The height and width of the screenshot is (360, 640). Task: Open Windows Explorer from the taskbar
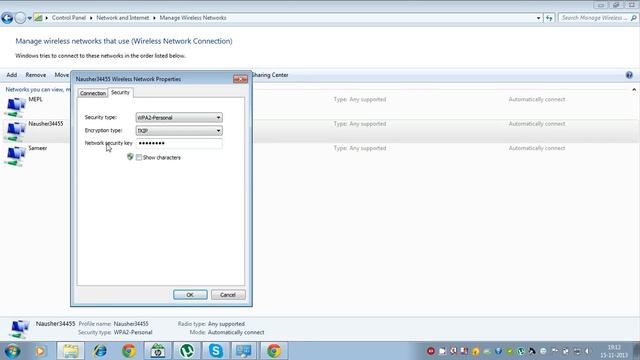[x=71, y=351]
